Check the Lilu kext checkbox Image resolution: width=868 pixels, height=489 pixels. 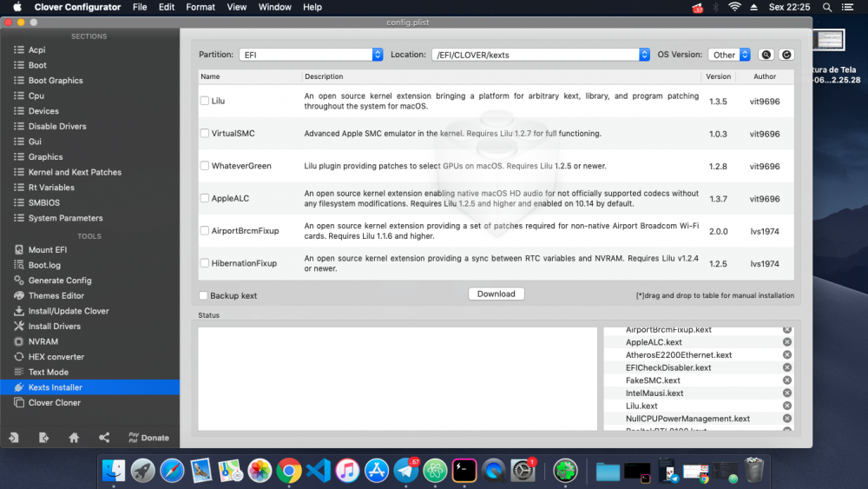pyautogui.click(x=205, y=101)
